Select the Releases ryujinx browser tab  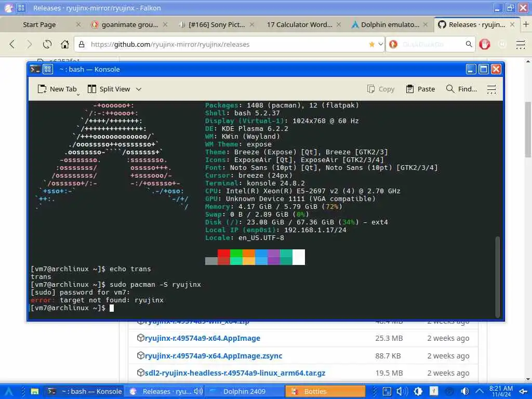[x=476, y=24]
